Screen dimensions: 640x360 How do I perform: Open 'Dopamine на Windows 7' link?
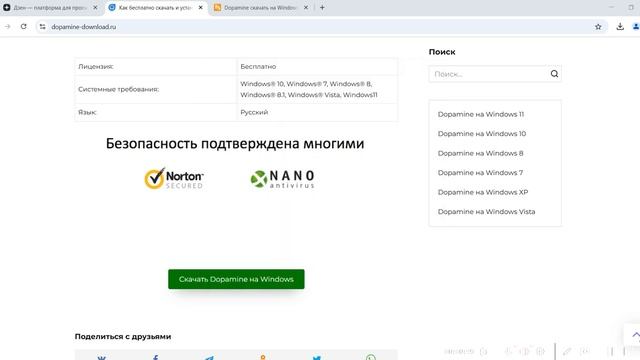(480, 173)
